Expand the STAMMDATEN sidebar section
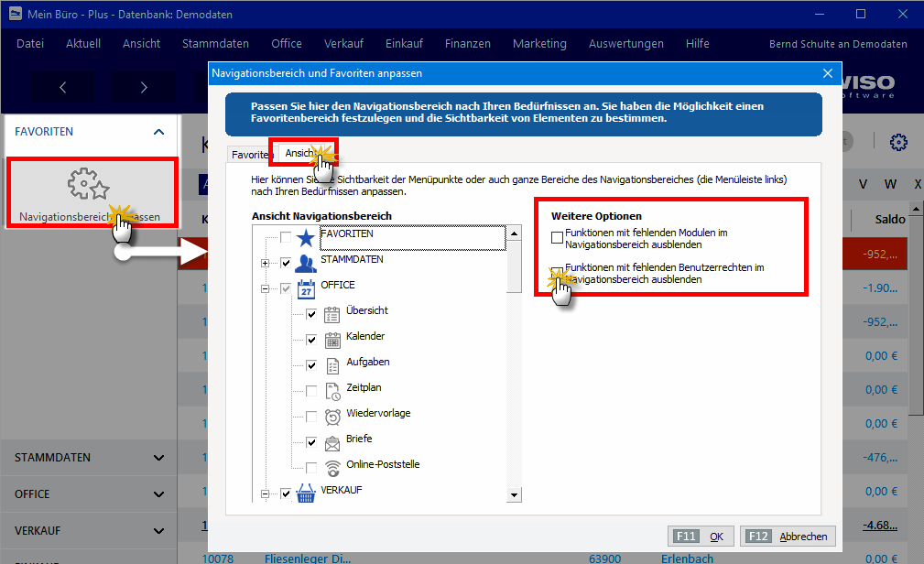Viewport: 924px width, 564px height. tap(158, 458)
